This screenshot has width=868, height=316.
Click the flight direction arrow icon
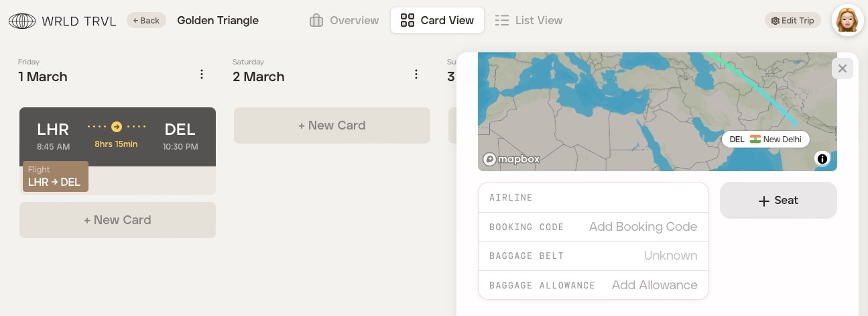tap(117, 126)
